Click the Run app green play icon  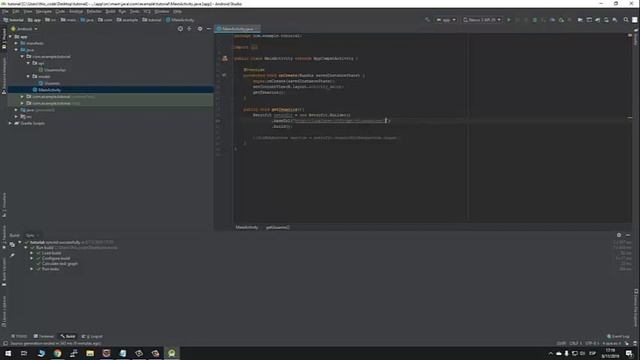point(509,20)
